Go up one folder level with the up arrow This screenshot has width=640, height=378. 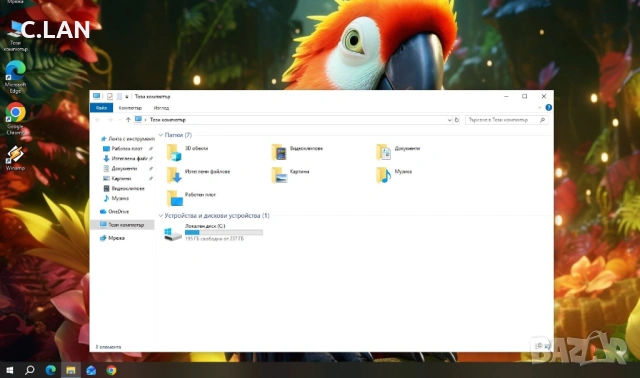coord(128,120)
